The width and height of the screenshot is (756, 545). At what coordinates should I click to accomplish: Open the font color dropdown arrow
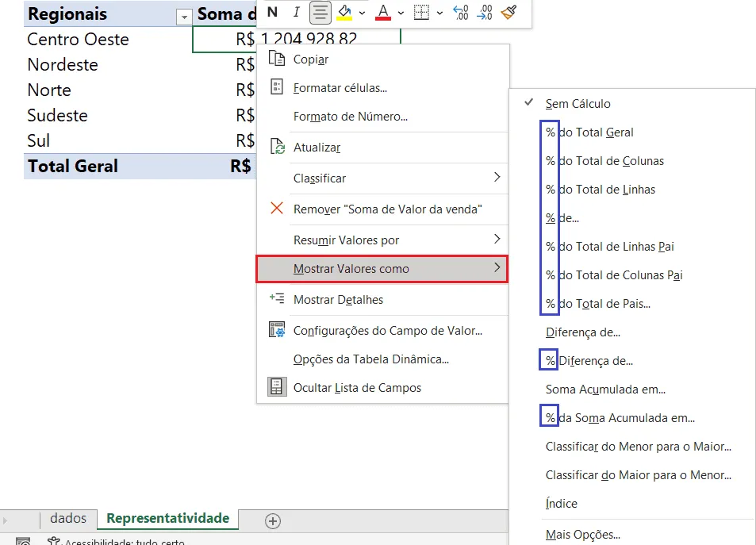click(x=401, y=13)
